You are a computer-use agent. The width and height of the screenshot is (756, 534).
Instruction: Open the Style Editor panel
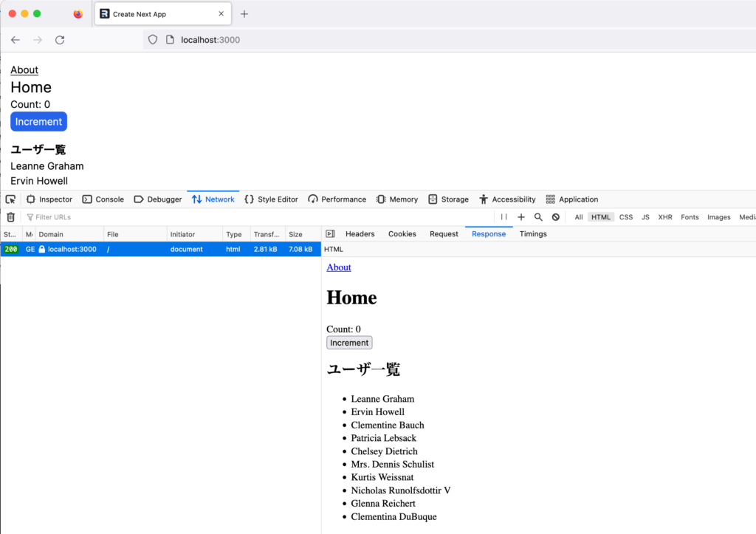(x=272, y=199)
